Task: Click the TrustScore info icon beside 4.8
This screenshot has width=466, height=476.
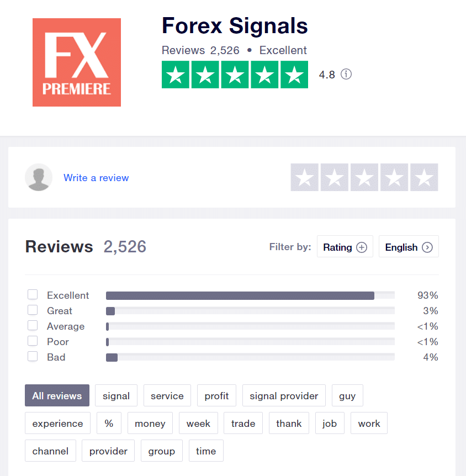Action: (x=346, y=74)
